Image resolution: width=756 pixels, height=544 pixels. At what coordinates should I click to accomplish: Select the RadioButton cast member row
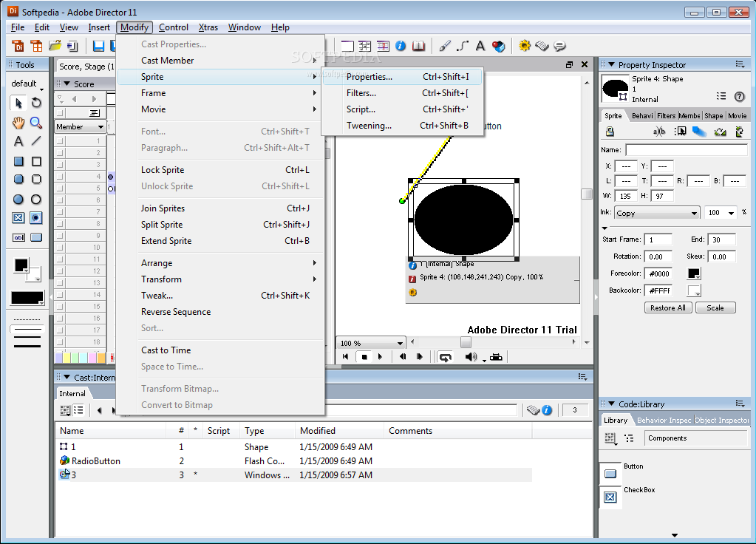pyautogui.click(x=294, y=461)
